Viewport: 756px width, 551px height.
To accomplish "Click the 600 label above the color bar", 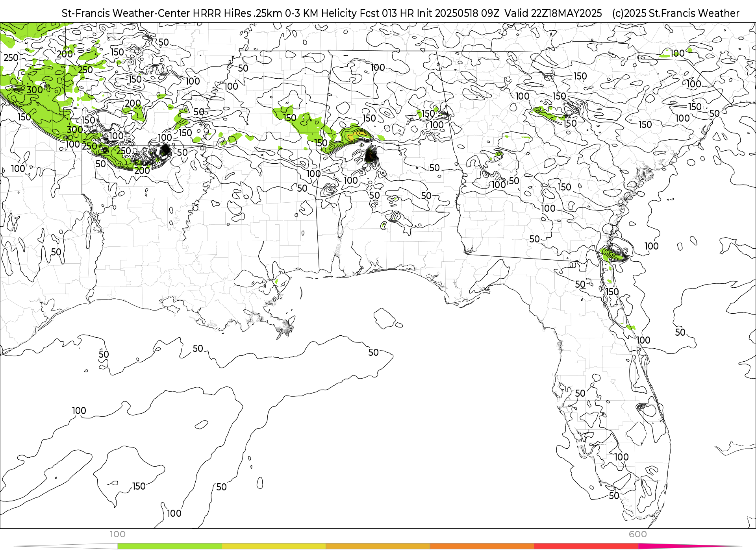I will (x=638, y=534).
